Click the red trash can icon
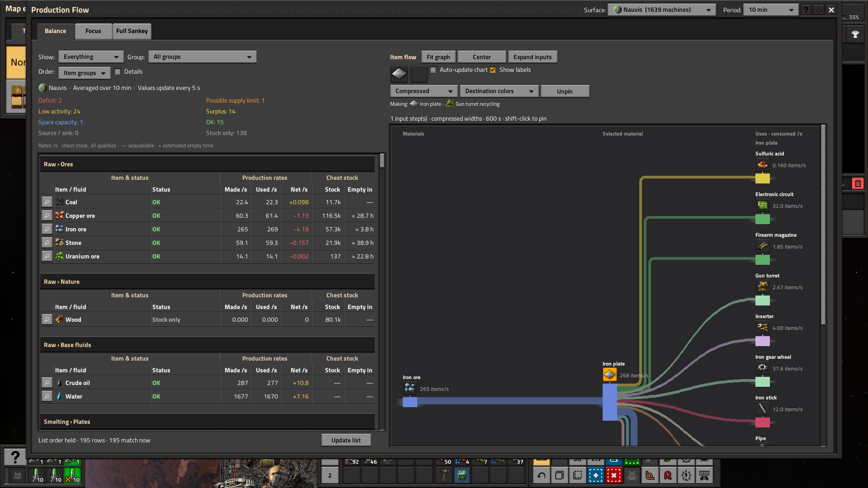Screen dimensions: 868x488 click(x=858, y=183)
